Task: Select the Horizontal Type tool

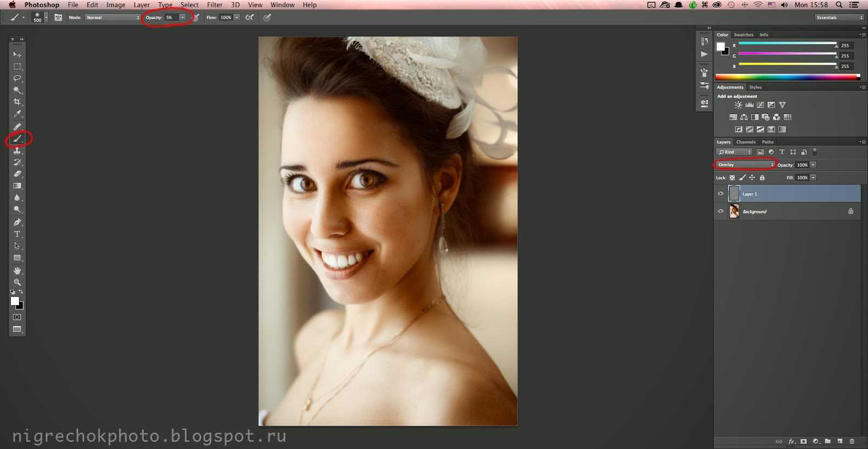Action: (17, 234)
